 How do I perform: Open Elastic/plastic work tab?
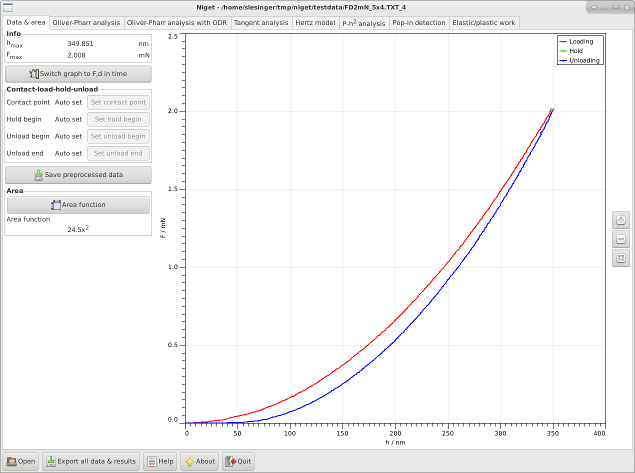point(484,23)
